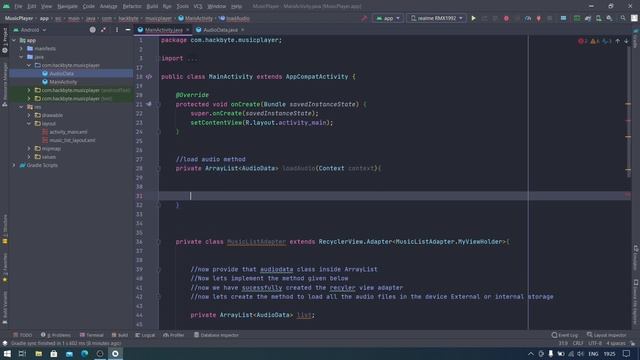640x360 pixels.
Task: Open the Refactor menu
Action: [132, 6]
